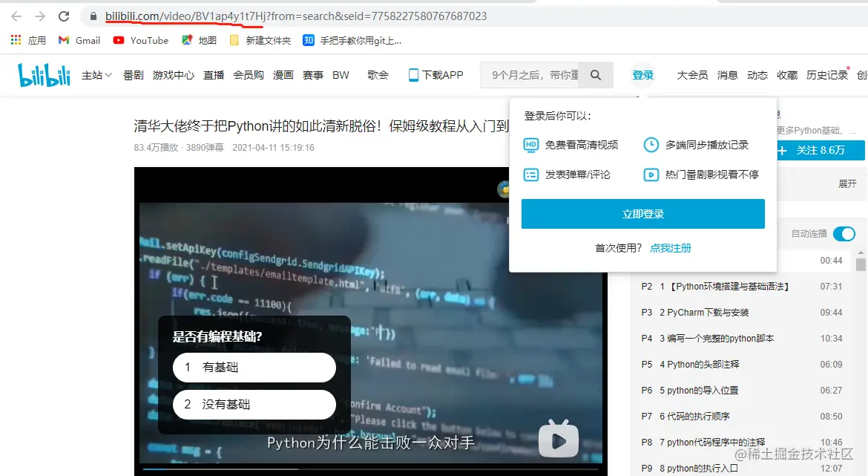Click the TV-shaped play button on video

coord(559,439)
